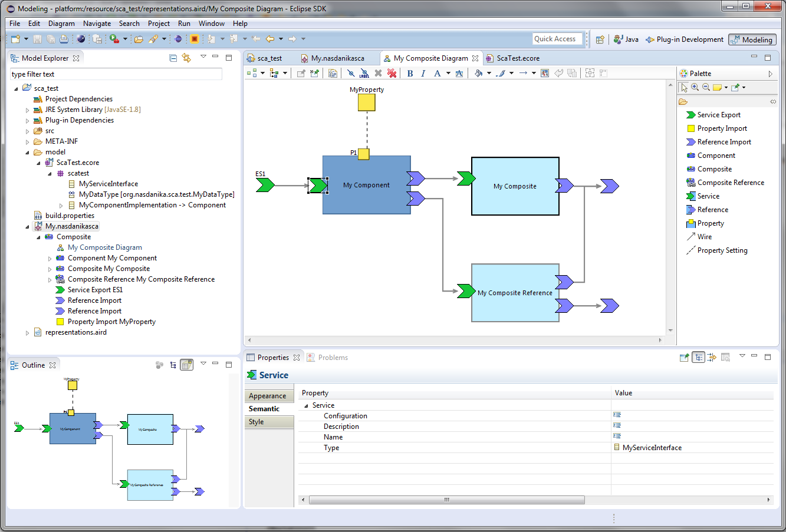This screenshot has width=786, height=532.
Task: Click the Open Perspective icon
Action: [x=600, y=39]
